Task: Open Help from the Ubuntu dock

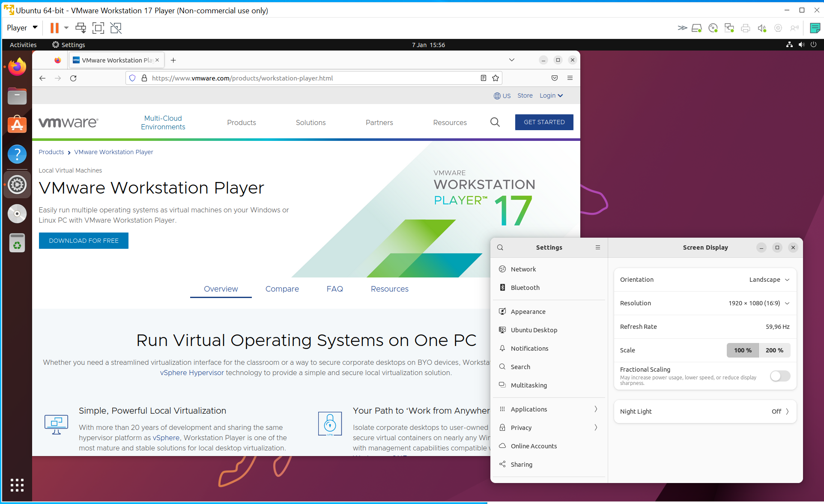Action: [x=17, y=154]
